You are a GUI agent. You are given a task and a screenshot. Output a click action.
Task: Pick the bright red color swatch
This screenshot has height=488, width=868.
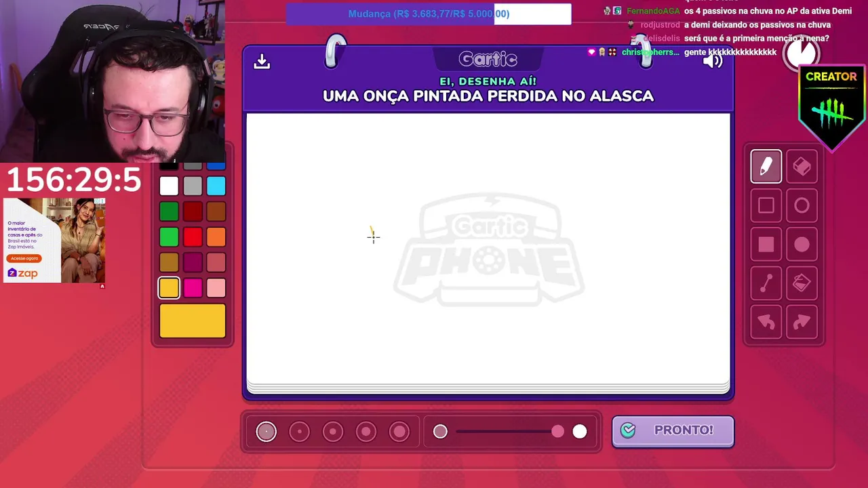click(193, 237)
